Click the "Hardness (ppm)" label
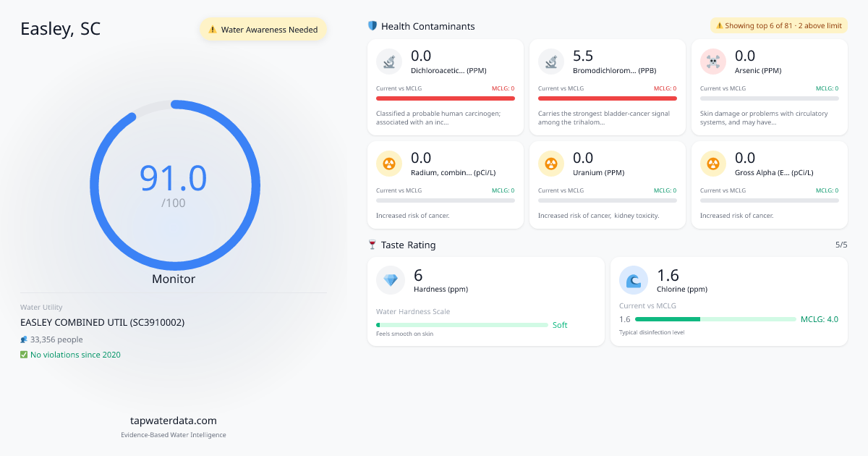Screen dimensions: 868x456 (441, 290)
